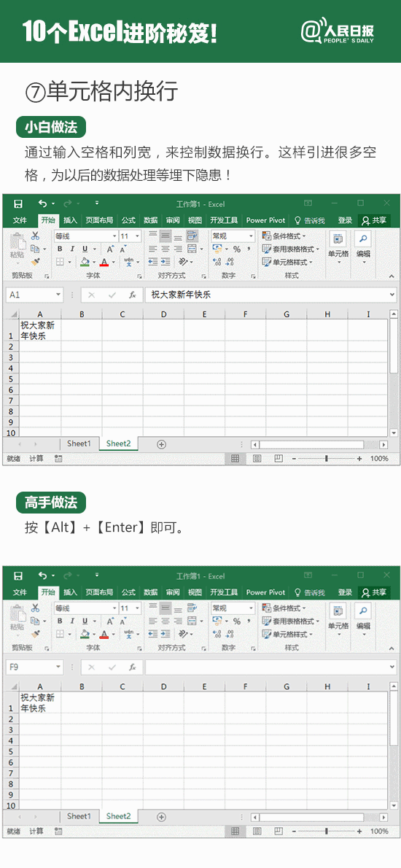Apply comma style in the F9 Excel window

(247, 621)
